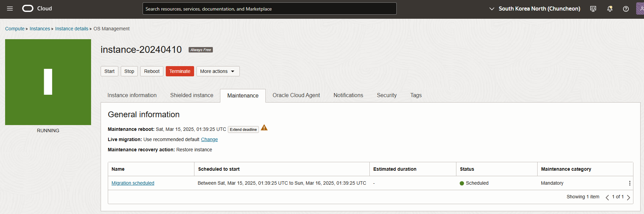Click the Stop instance button
Viewport: 644px width, 214px height.
pos(129,71)
